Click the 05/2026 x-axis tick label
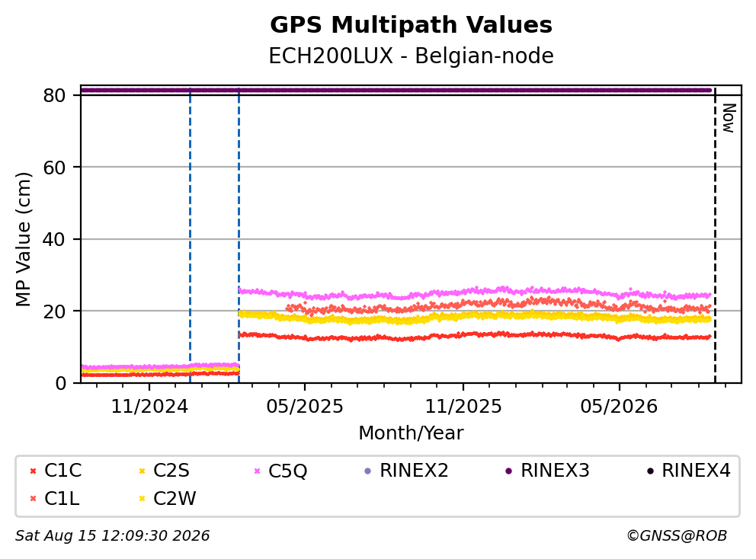 tap(619, 407)
